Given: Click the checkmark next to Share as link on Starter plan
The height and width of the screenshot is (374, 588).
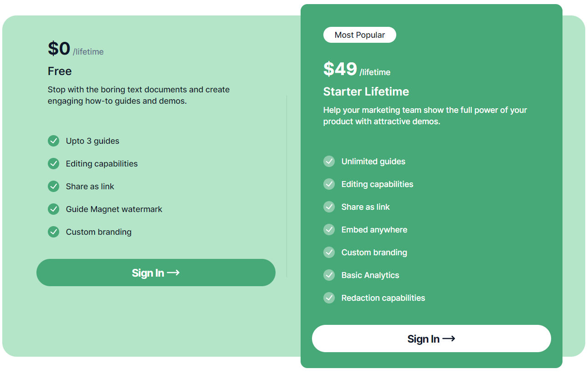Looking at the screenshot, I should (329, 207).
